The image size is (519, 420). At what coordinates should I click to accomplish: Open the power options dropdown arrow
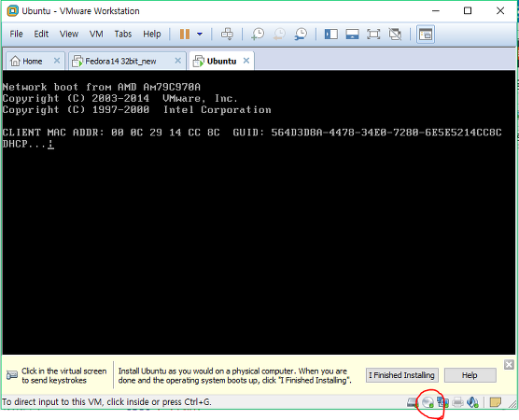pos(200,34)
